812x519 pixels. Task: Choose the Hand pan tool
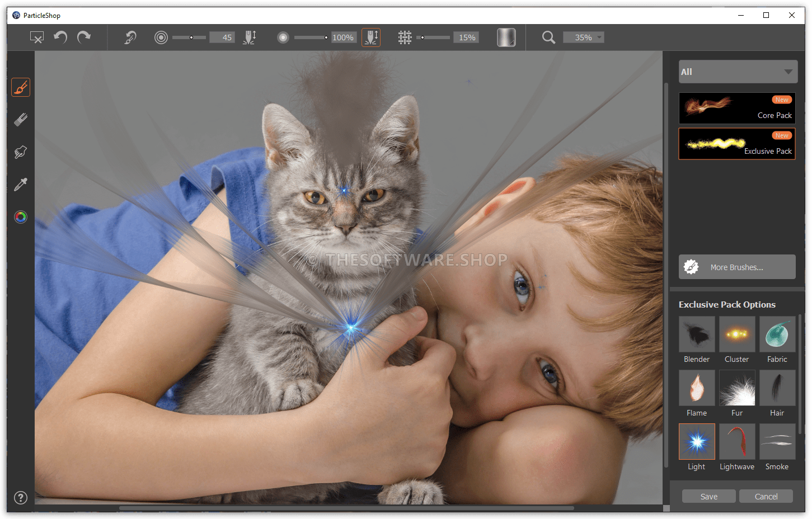click(20, 152)
